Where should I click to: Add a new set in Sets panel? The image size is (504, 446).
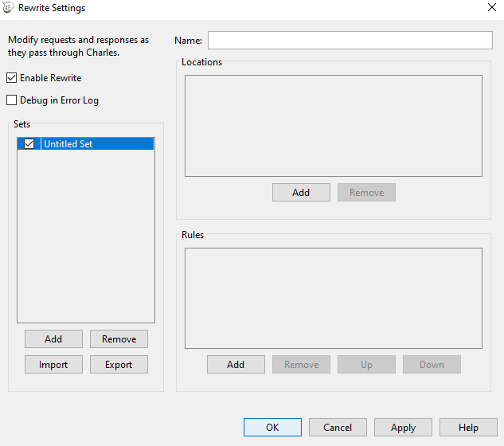click(x=53, y=339)
